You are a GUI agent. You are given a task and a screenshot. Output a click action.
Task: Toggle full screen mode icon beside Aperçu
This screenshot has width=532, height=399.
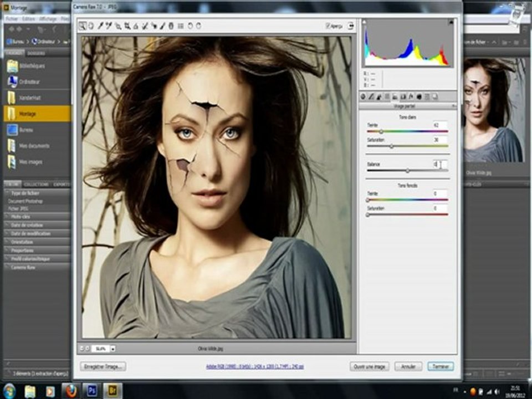350,26
